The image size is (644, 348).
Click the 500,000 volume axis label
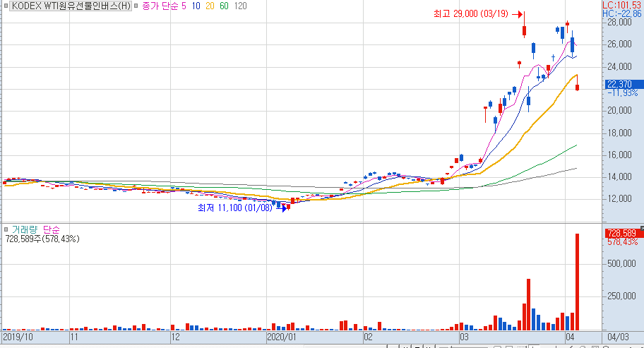[621, 263]
